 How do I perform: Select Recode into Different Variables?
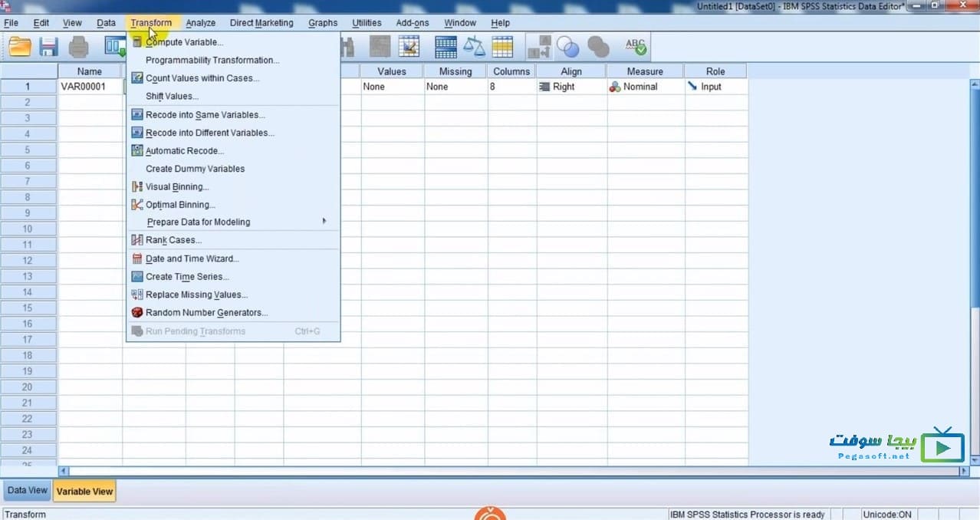point(233,133)
